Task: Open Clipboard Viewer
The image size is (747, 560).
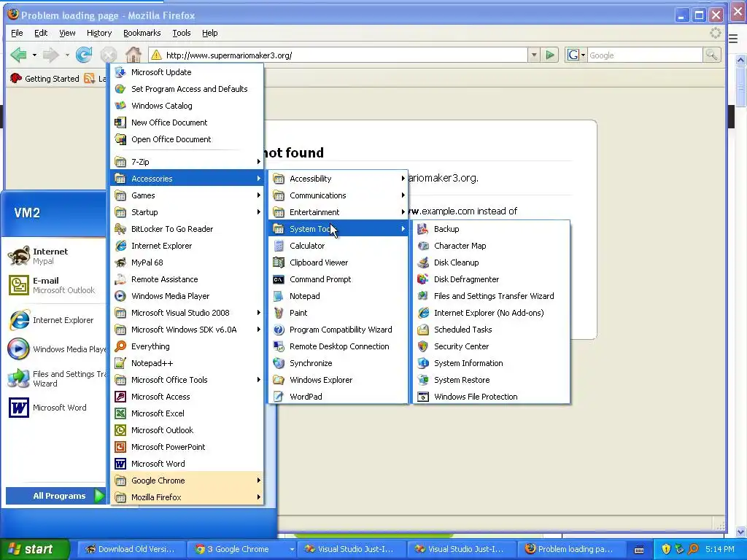Action: point(338,262)
